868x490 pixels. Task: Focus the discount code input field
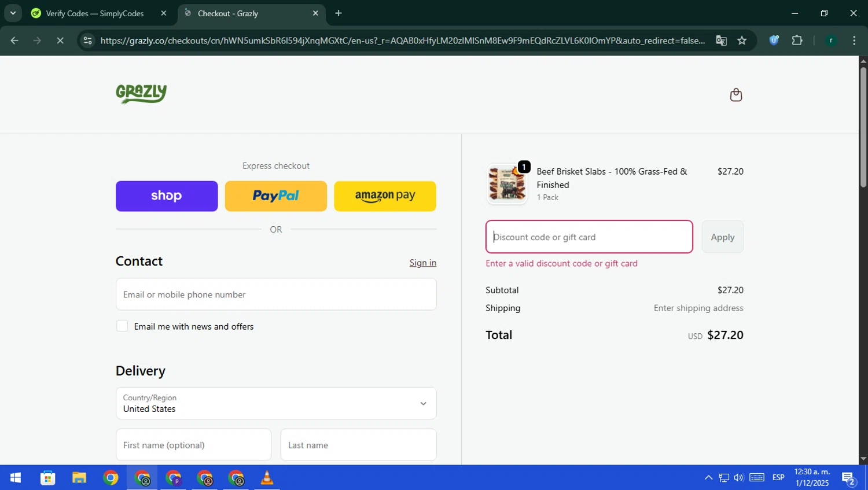(589, 237)
